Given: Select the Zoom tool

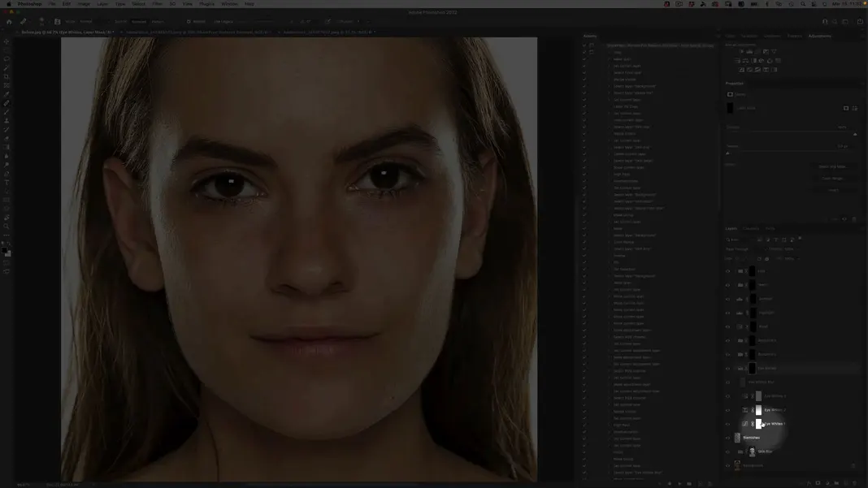Looking at the screenshot, I should tap(7, 227).
